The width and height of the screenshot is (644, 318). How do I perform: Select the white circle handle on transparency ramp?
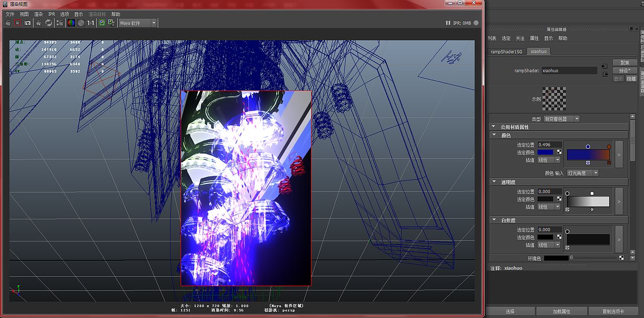pyautogui.click(x=592, y=193)
